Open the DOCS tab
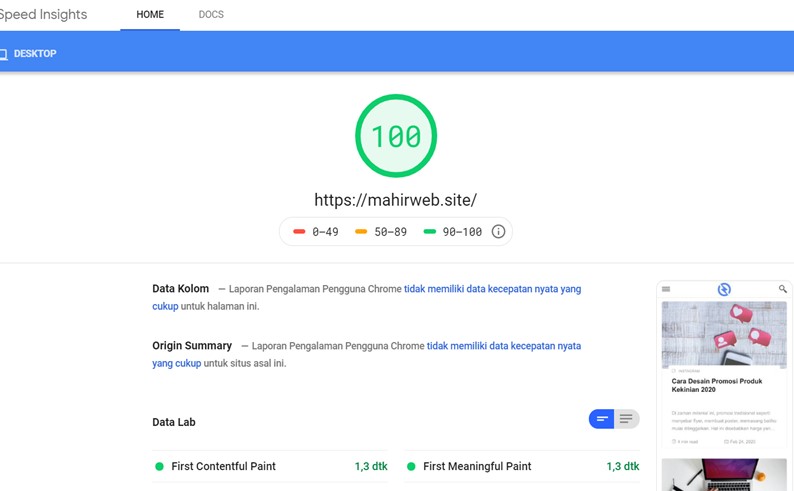Image resolution: width=794 pixels, height=491 pixels. coord(211,15)
